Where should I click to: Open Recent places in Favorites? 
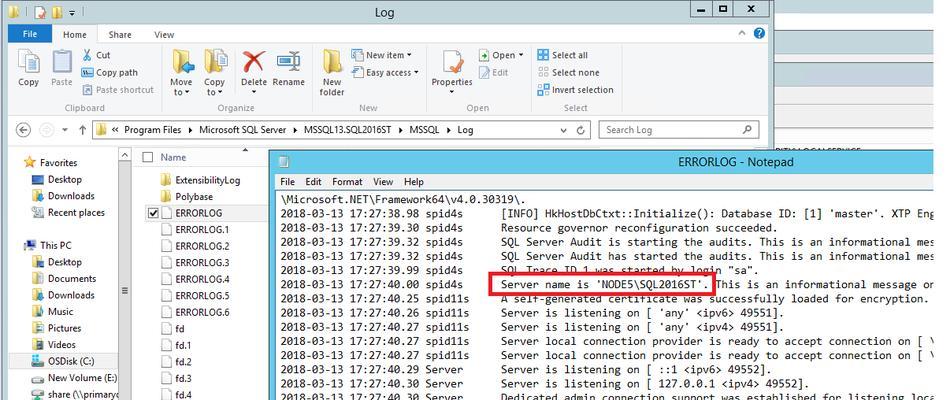[x=68, y=213]
